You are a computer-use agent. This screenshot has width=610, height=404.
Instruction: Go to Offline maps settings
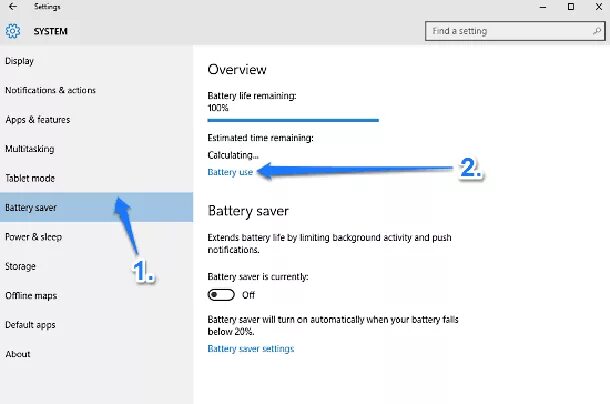coord(96,295)
